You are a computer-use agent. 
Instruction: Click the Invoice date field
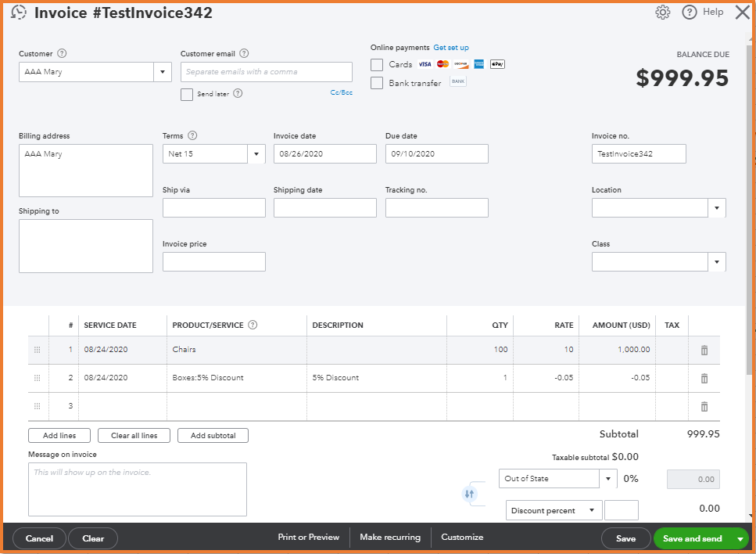(x=325, y=154)
